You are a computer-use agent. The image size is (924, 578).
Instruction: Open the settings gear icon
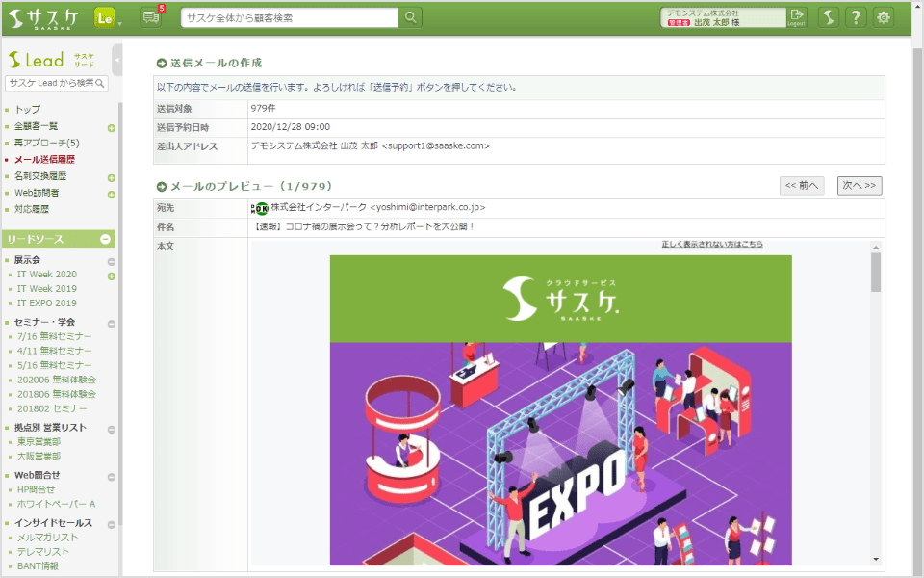(x=884, y=17)
